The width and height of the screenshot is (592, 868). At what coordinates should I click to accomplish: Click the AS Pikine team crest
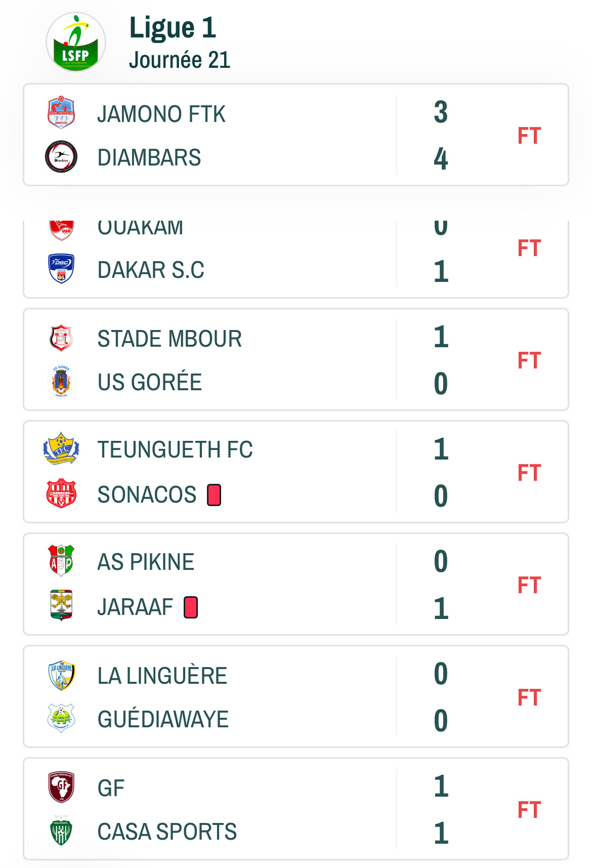point(61,561)
